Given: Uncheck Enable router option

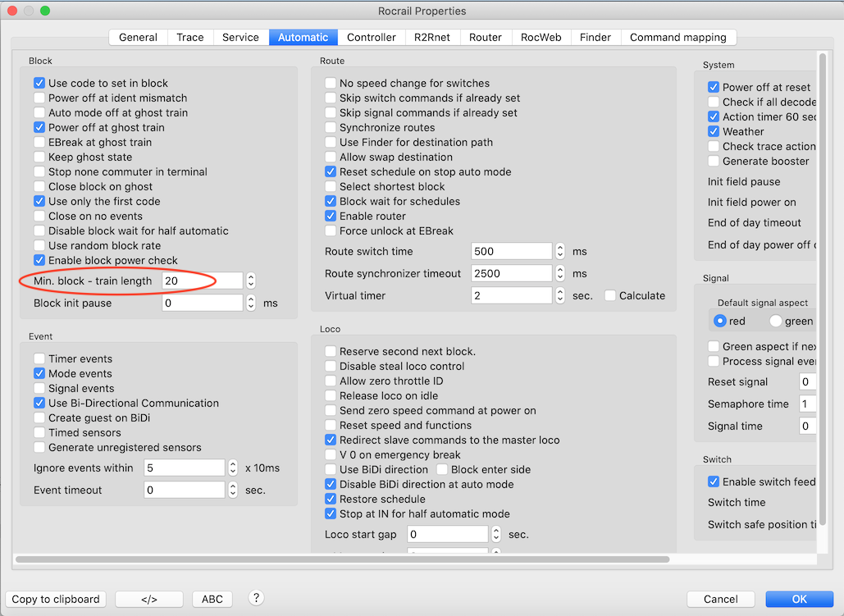Looking at the screenshot, I should pos(331,216).
